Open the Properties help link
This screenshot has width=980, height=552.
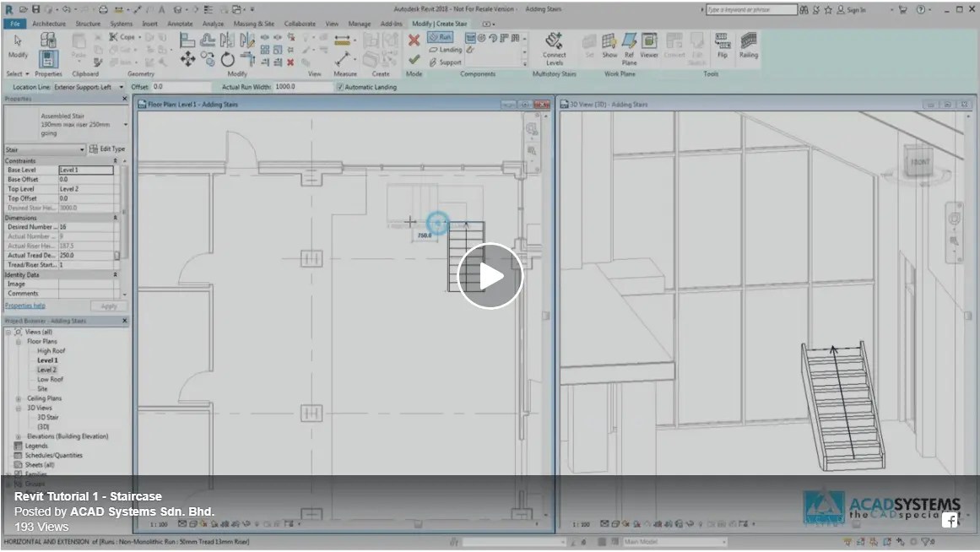coord(25,306)
